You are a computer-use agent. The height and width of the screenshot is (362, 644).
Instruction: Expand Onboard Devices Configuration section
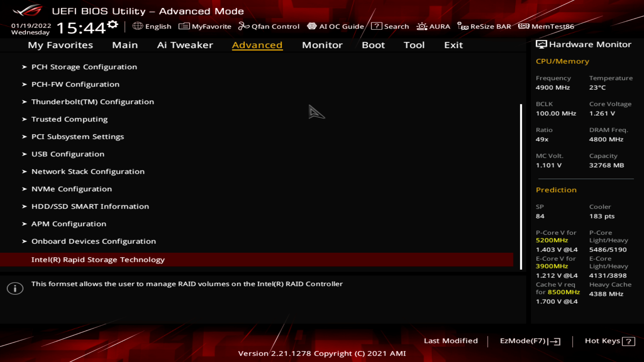(x=93, y=241)
